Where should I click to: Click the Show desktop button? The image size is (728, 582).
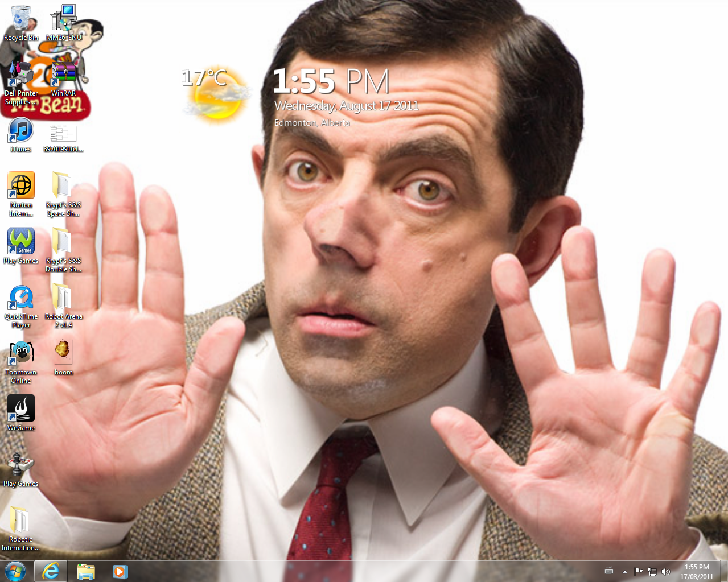724,571
